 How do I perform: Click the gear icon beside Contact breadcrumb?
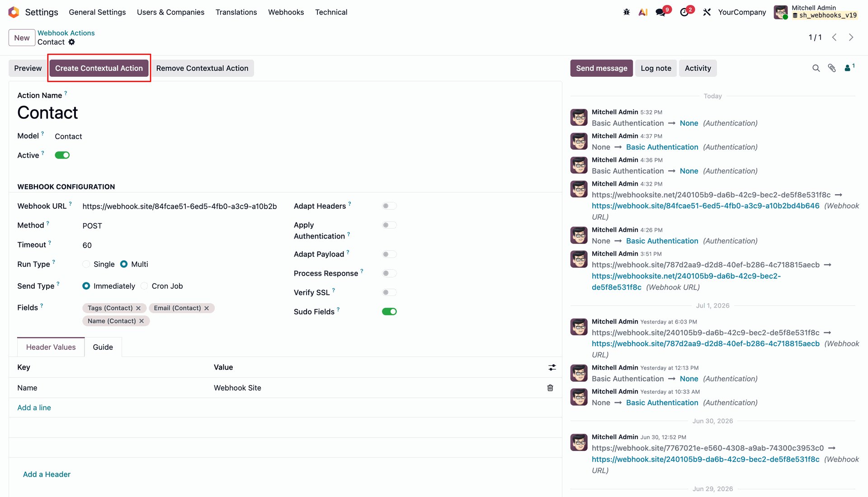pyautogui.click(x=71, y=42)
